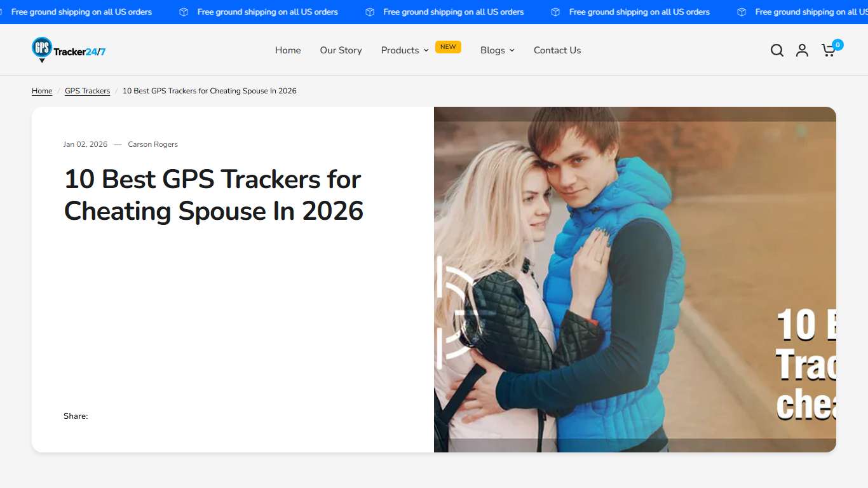This screenshot has height=488, width=868.
Task: Click the rightmost shipping box icon in banner
Action: click(741, 11)
